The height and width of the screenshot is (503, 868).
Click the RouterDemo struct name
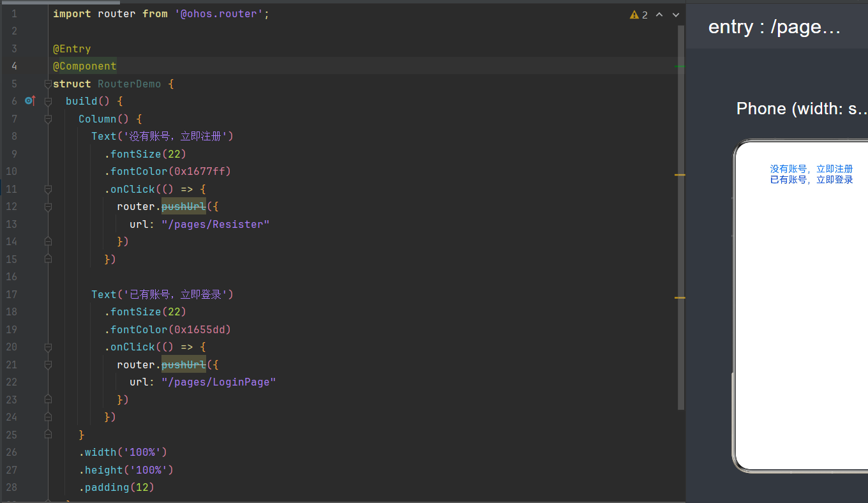130,84
